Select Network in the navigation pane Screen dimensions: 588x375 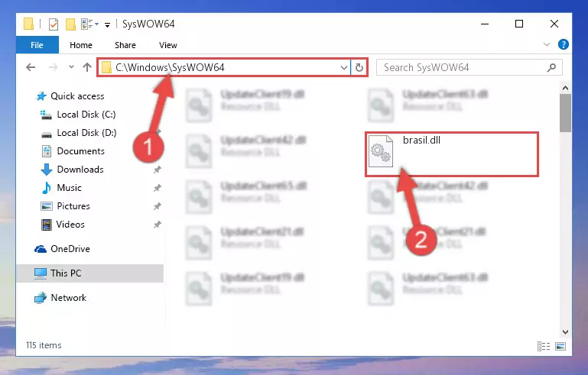(x=68, y=298)
